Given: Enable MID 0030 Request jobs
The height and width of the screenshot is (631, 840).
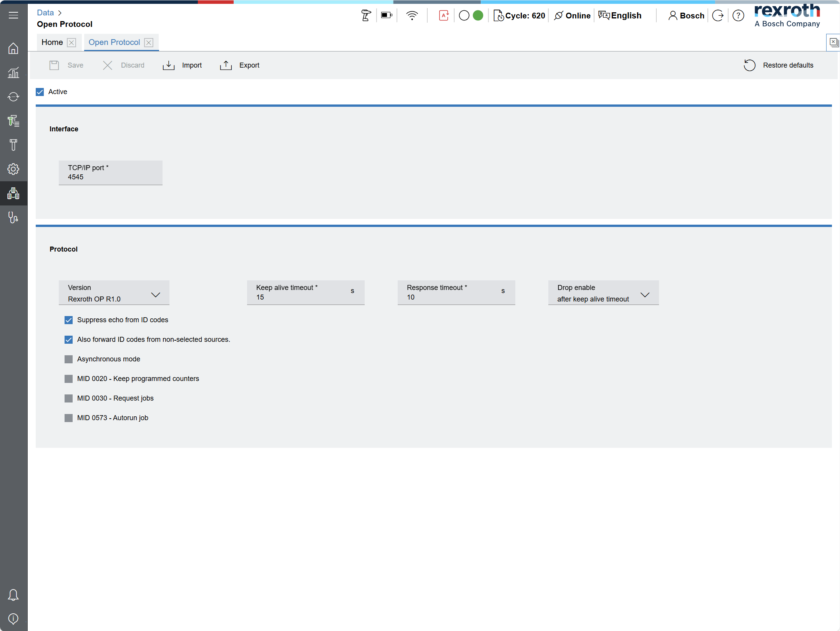Looking at the screenshot, I should [x=69, y=398].
